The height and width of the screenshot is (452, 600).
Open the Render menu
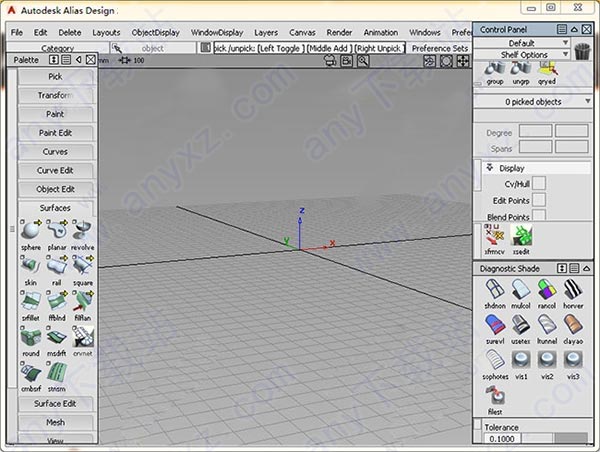pos(339,33)
